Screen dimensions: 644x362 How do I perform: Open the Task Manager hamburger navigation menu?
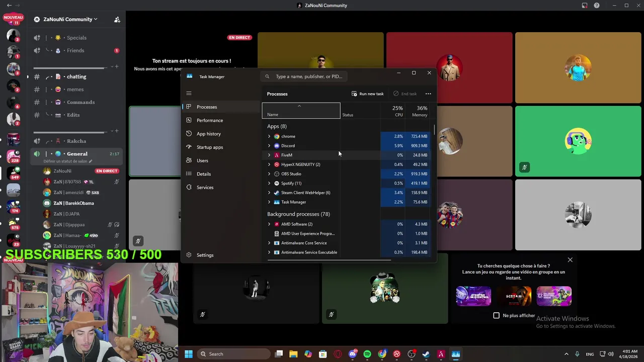[x=189, y=93]
